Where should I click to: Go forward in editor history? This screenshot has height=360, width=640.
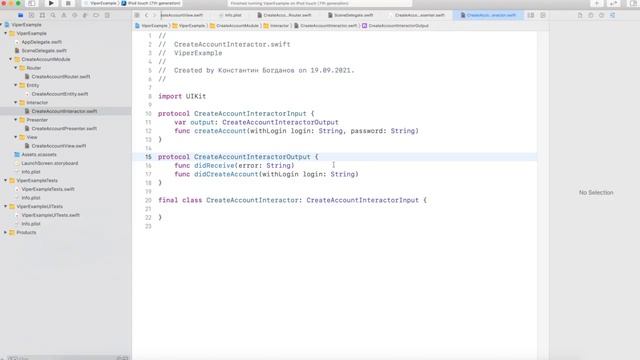click(x=154, y=15)
